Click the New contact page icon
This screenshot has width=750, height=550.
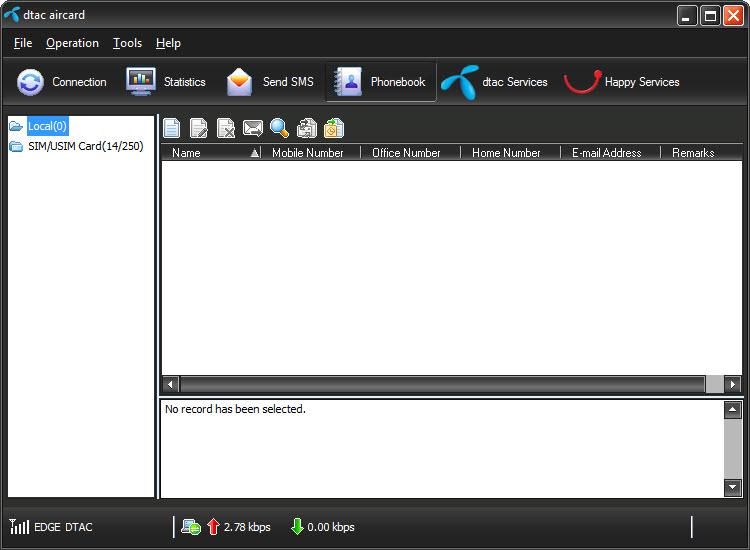172,128
